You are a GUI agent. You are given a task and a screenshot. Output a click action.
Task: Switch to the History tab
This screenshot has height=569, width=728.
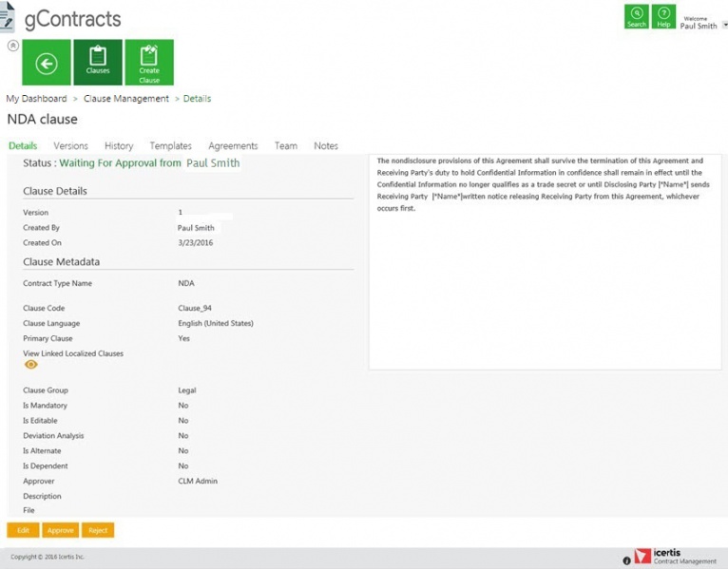(119, 145)
